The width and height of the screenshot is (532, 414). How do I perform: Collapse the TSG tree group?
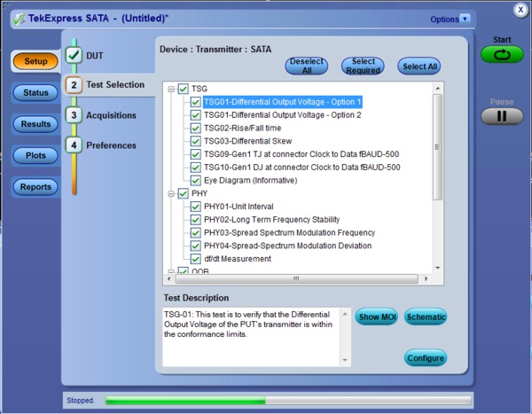(x=171, y=89)
